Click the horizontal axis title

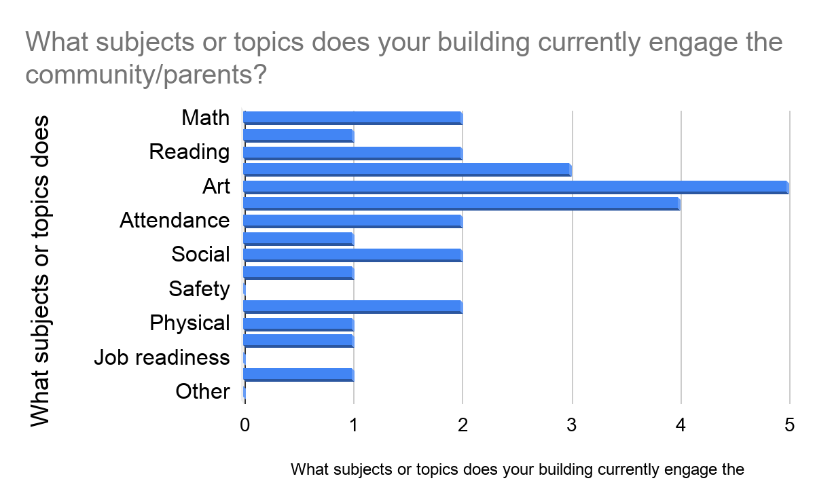point(518,469)
